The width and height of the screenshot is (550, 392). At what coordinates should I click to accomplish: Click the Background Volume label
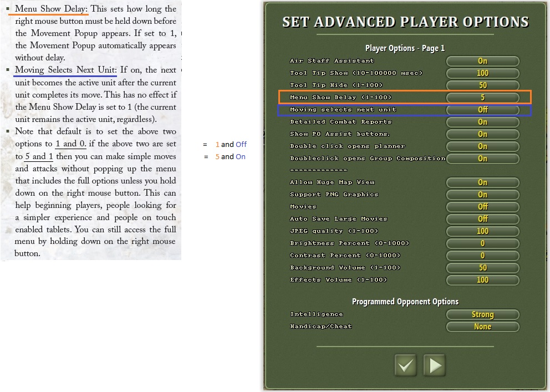click(x=345, y=268)
